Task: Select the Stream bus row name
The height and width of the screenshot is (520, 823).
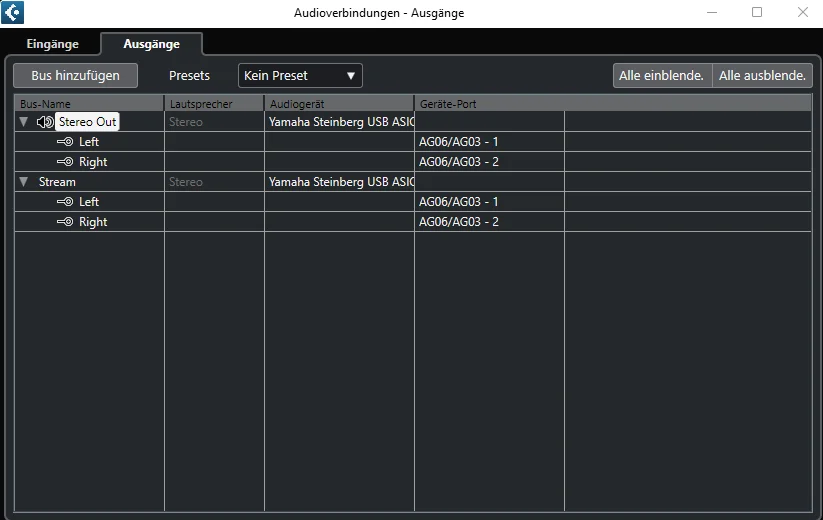Action: point(57,182)
